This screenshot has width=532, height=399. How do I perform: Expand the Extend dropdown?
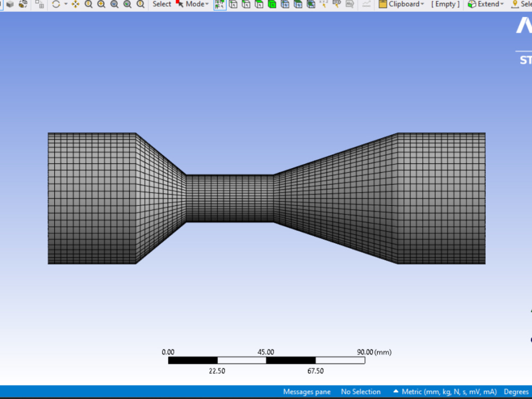coord(485,4)
